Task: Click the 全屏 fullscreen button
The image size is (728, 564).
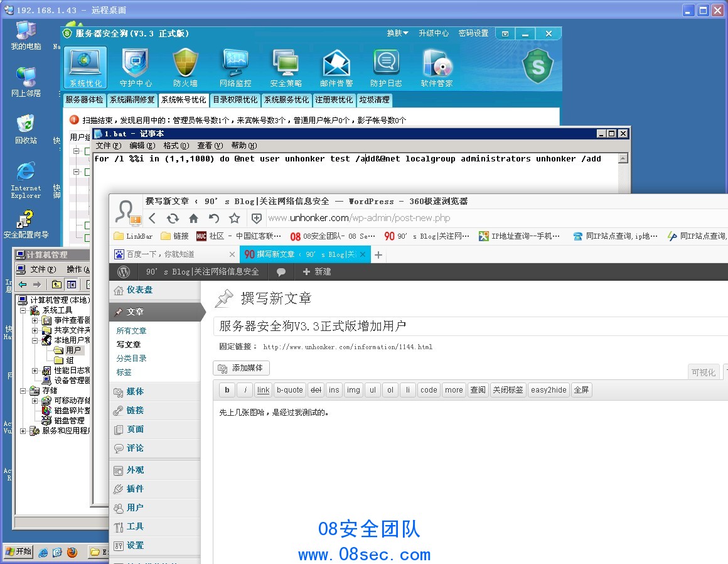Action: (x=581, y=390)
